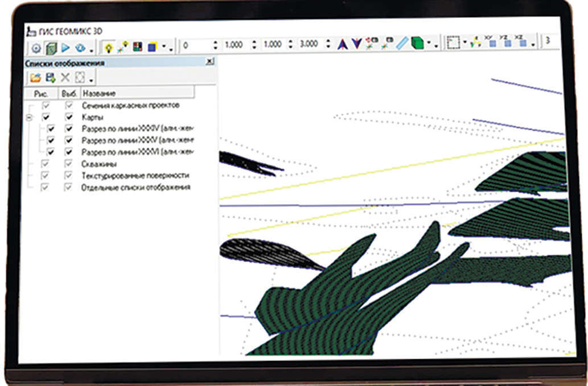588x386 pixels.
Task: Select the green 3D cube tool
Action: 418,44
